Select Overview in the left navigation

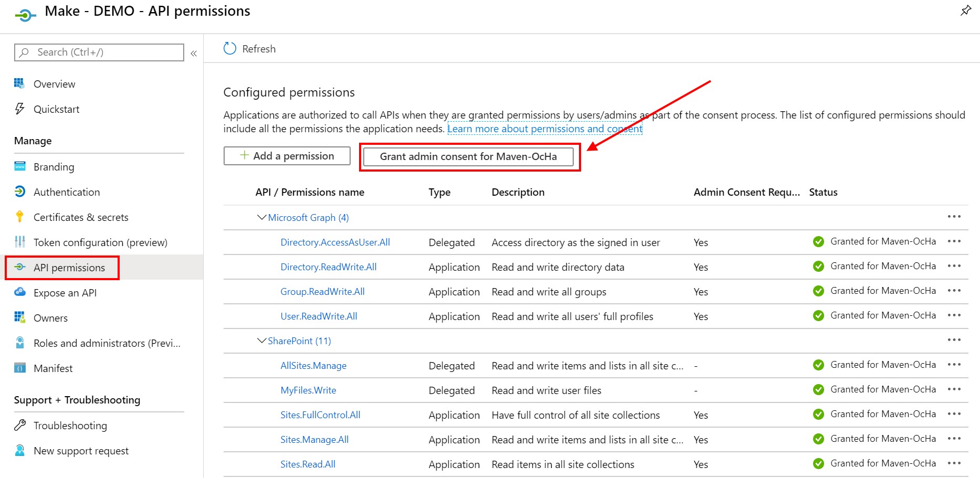click(54, 84)
